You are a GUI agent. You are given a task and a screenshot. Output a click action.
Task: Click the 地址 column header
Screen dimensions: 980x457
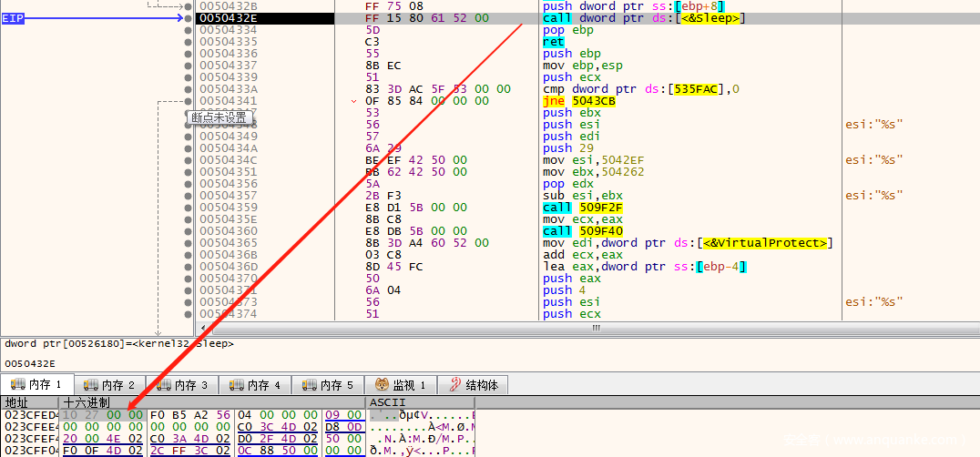coord(18,402)
